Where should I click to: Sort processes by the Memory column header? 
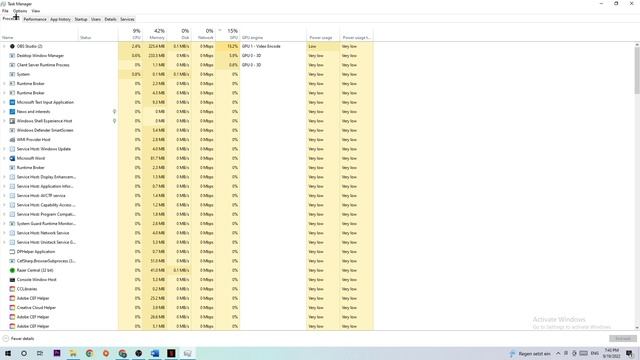point(155,34)
